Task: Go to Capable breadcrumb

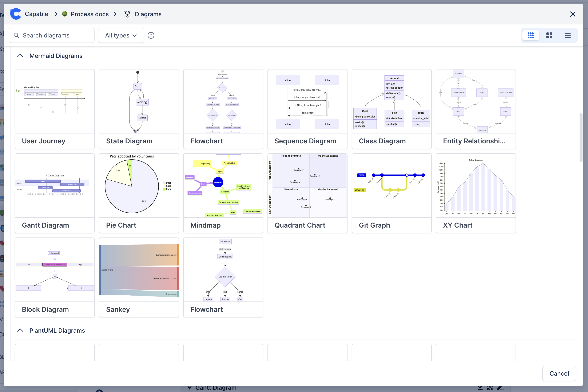Action: click(36, 14)
